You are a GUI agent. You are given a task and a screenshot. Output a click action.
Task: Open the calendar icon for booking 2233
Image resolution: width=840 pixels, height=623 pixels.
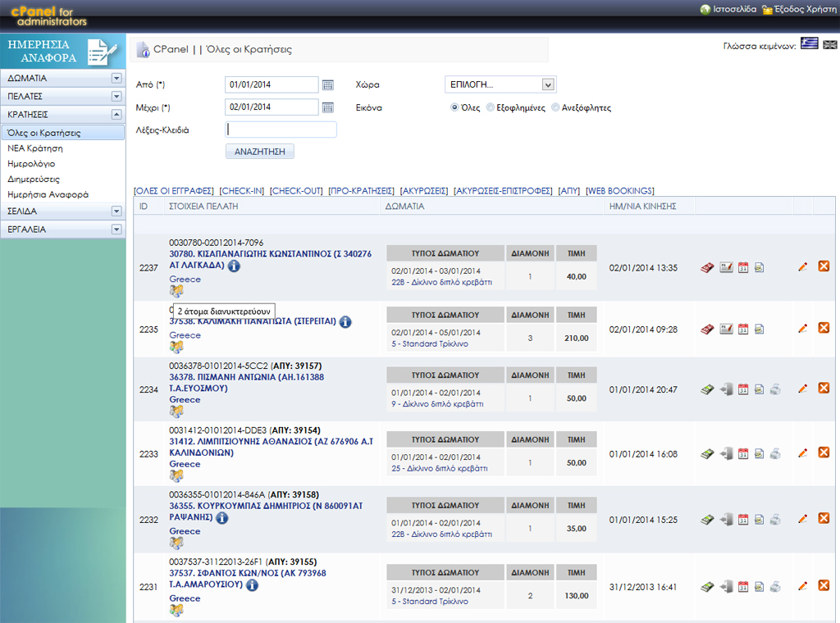click(x=743, y=453)
